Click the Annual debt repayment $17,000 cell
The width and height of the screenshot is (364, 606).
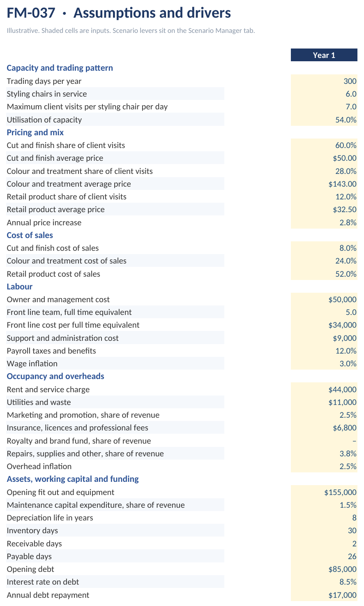(x=324, y=595)
